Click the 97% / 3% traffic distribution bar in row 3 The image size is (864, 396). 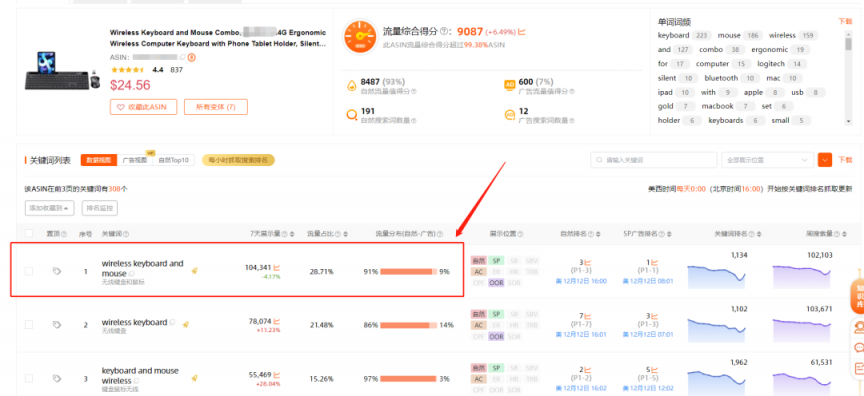click(408, 378)
